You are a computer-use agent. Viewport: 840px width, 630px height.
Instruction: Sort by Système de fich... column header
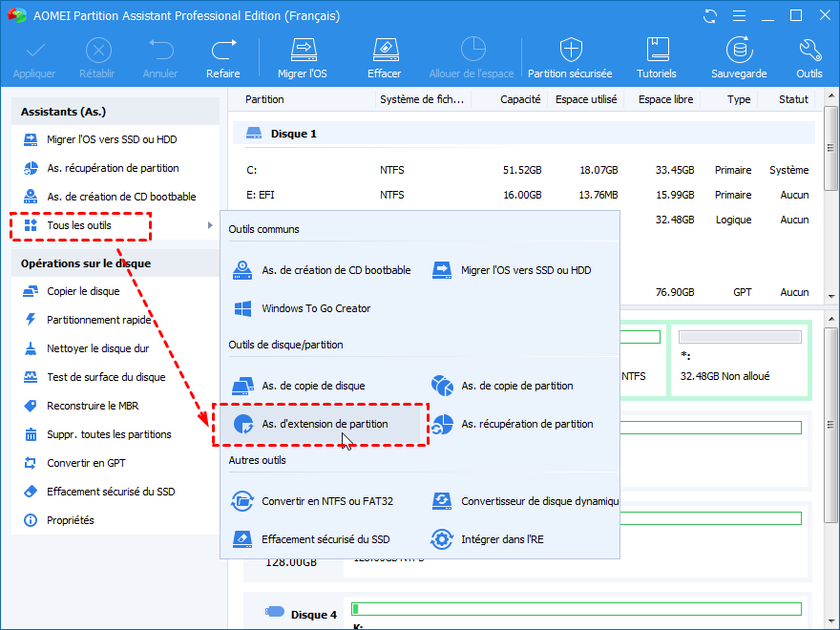tap(422, 99)
